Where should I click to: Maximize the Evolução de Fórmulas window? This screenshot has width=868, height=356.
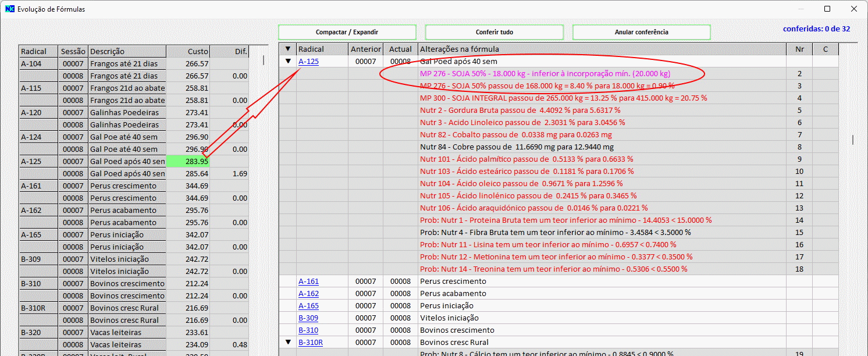827,9
